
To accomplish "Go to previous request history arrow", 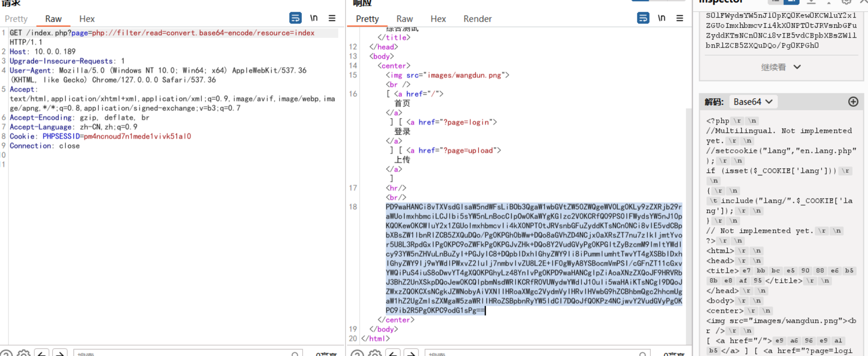I will click(x=41, y=353).
